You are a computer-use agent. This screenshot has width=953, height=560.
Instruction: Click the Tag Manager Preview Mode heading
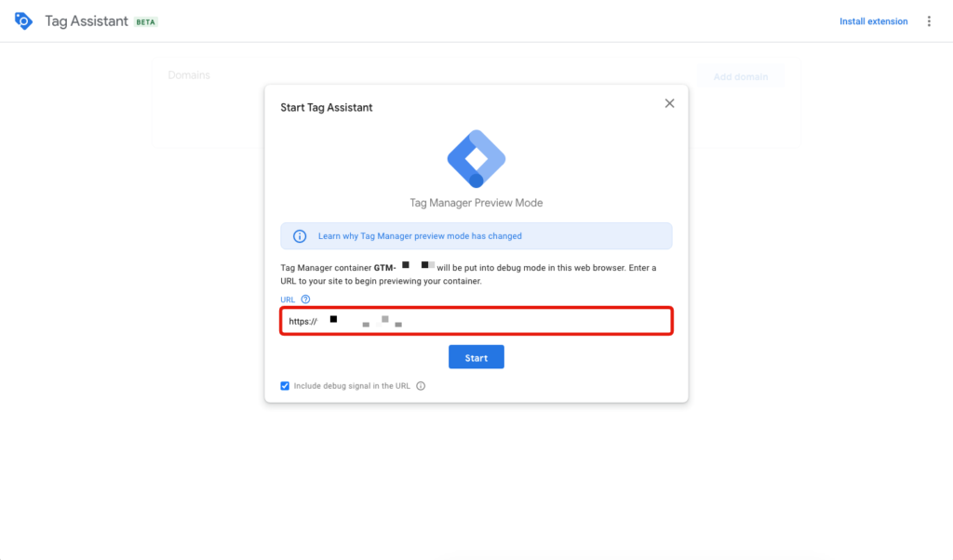(x=476, y=203)
